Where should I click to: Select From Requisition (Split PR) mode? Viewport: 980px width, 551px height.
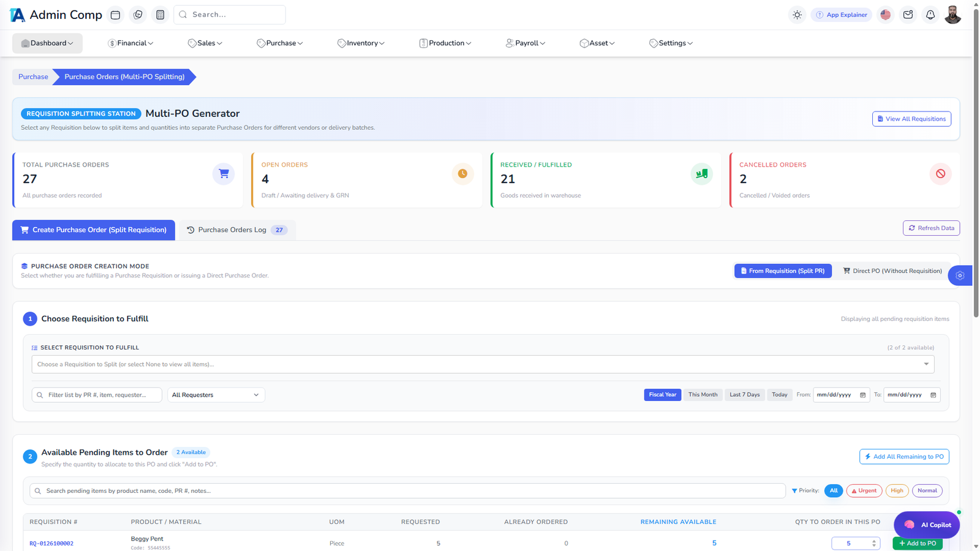click(x=783, y=271)
